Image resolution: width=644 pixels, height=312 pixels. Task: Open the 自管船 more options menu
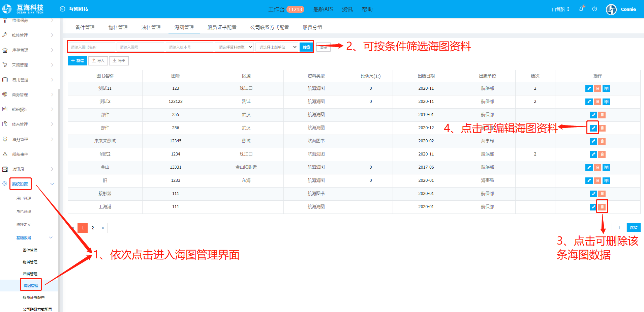568,9
